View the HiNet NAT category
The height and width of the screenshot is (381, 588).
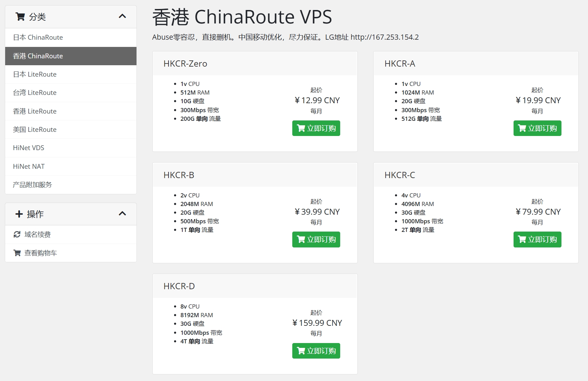click(29, 166)
